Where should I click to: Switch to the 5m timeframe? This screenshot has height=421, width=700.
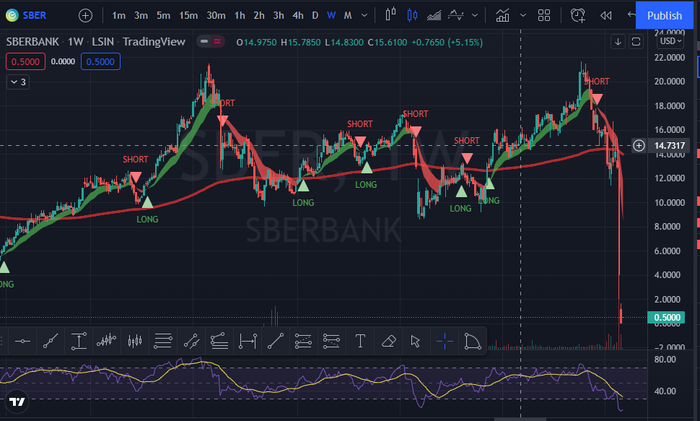[x=163, y=16]
